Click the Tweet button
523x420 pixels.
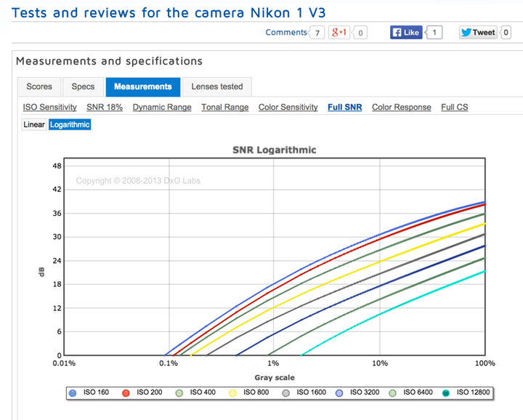click(x=478, y=32)
